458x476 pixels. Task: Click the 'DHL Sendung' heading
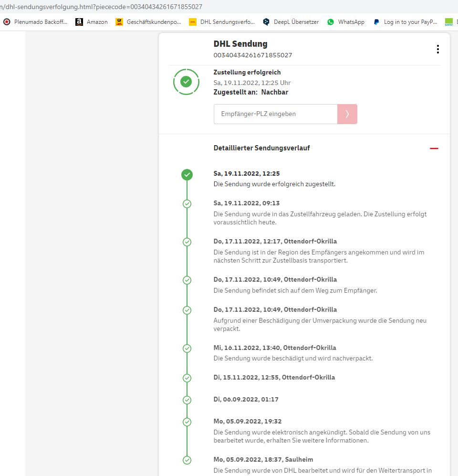[x=240, y=44]
